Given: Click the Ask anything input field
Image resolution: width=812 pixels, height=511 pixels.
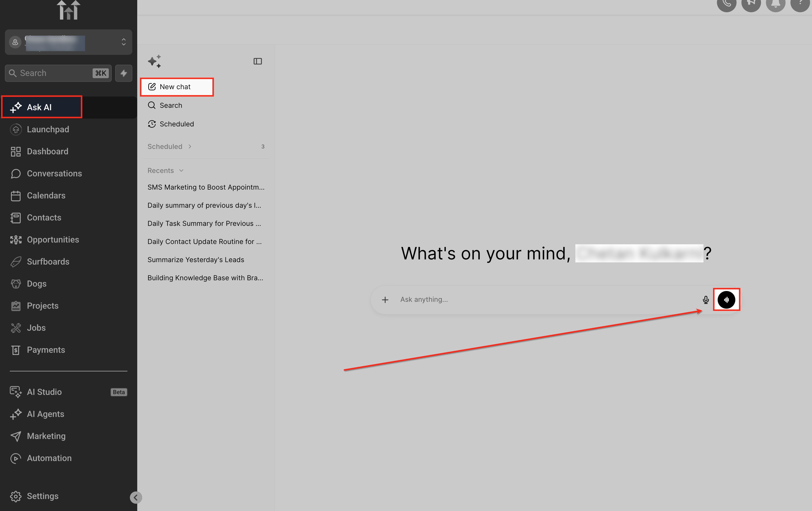Looking at the screenshot, I should [546, 300].
